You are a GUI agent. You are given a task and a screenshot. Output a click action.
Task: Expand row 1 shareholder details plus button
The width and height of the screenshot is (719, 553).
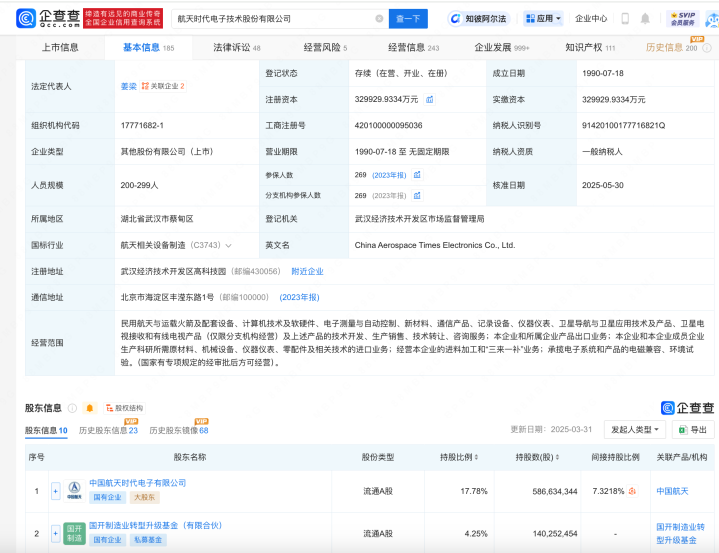pyautogui.click(x=55, y=491)
